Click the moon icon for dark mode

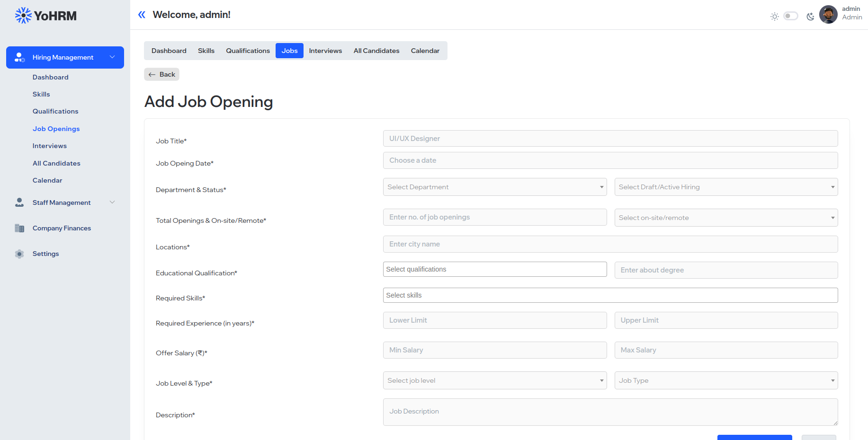tap(810, 16)
